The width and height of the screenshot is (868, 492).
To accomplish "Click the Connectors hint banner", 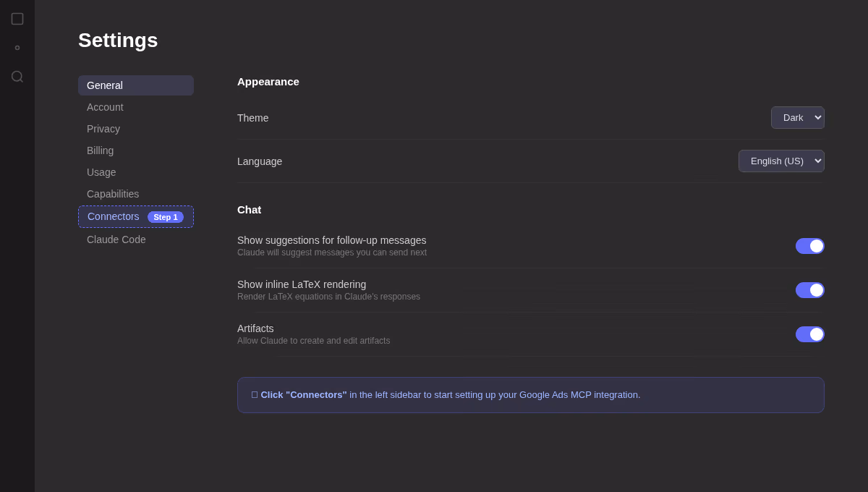I will [531, 395].
